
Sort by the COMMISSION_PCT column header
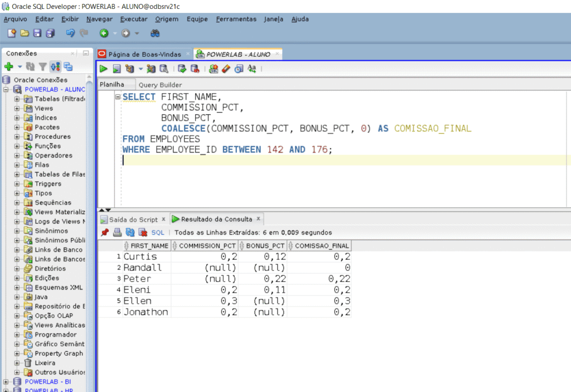[x=206, y=245]
